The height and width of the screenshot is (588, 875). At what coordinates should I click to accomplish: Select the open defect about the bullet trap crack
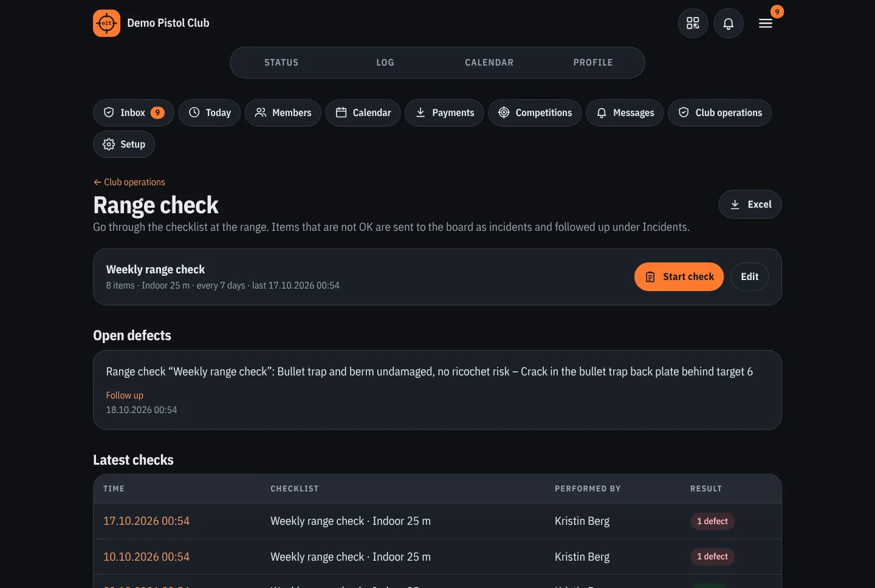pyautogui.click(x=437, y=390)
